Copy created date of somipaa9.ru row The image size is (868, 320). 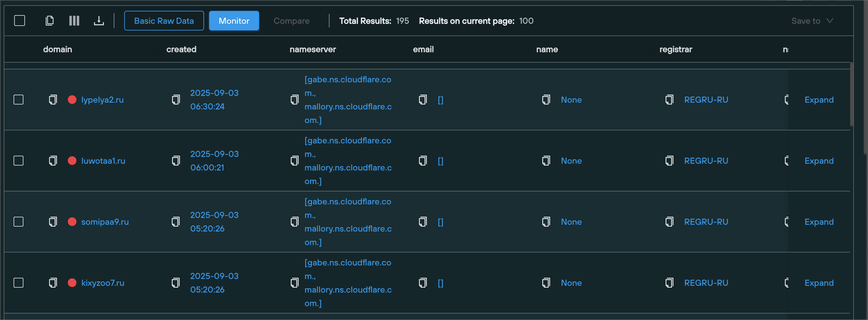click(x=176, y=222)
